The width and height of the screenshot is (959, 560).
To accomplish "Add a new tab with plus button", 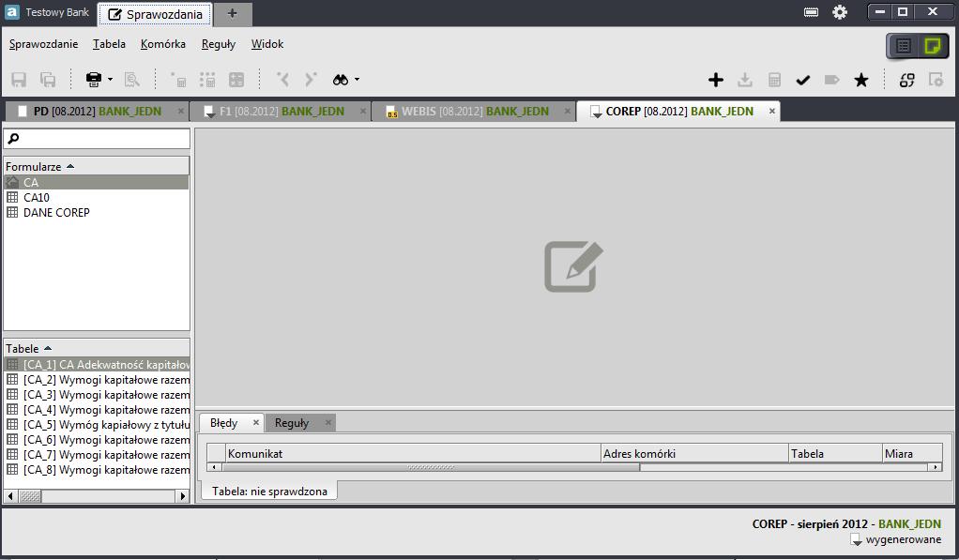I will (232, 13).
